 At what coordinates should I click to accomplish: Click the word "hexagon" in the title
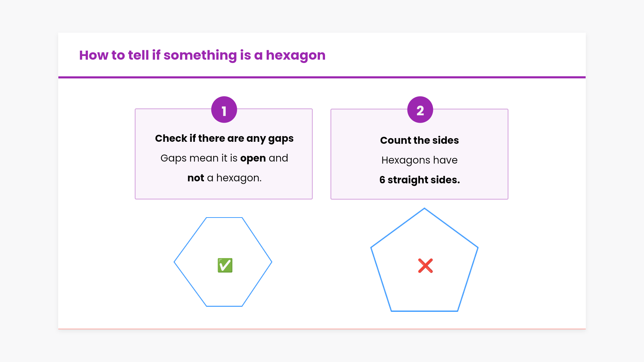[296, 55]
